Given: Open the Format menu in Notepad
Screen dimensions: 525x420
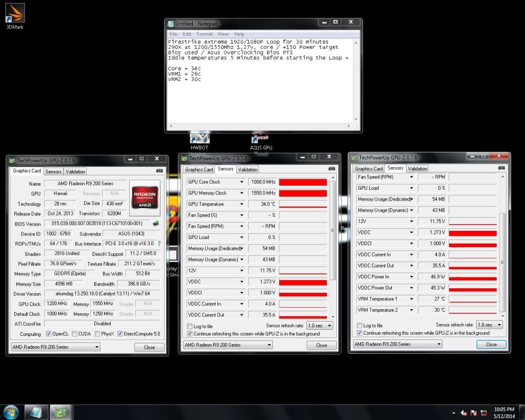Looking at the screenshot, I should 204,34.
